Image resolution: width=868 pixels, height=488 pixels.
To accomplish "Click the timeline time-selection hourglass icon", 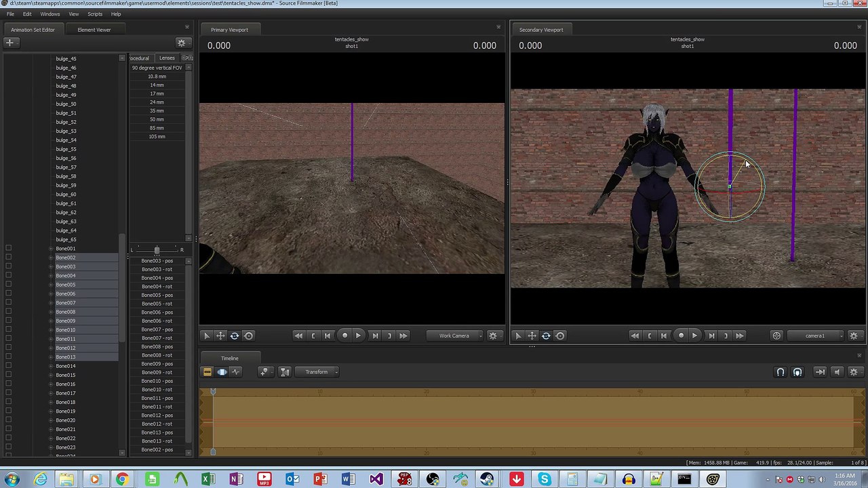I will [285, 372].
